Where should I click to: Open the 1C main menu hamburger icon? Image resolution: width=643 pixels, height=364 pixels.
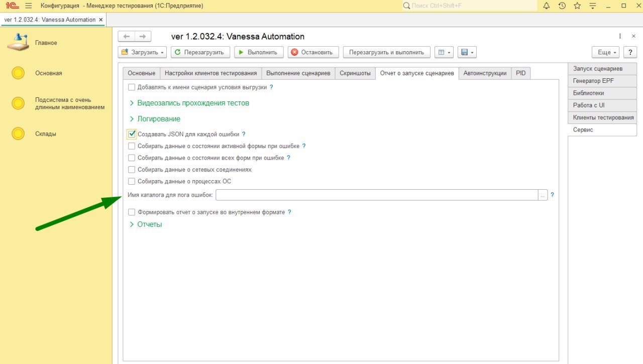(28, 6)
